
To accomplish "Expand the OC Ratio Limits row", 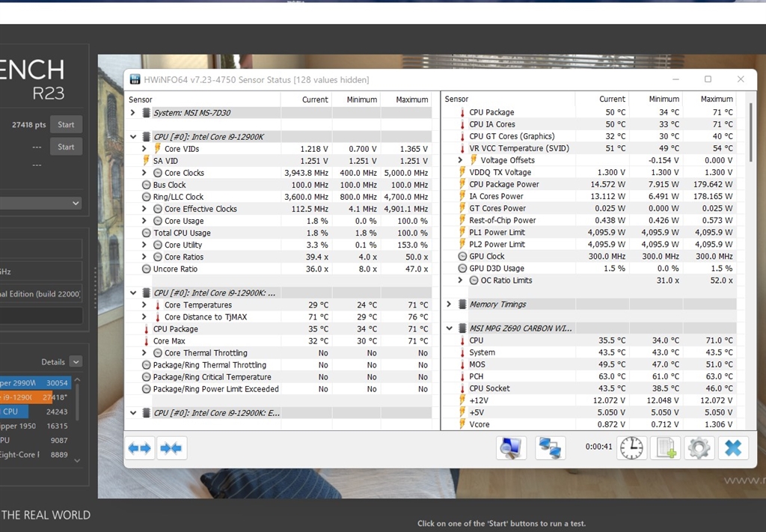I will tap(460, 281).
